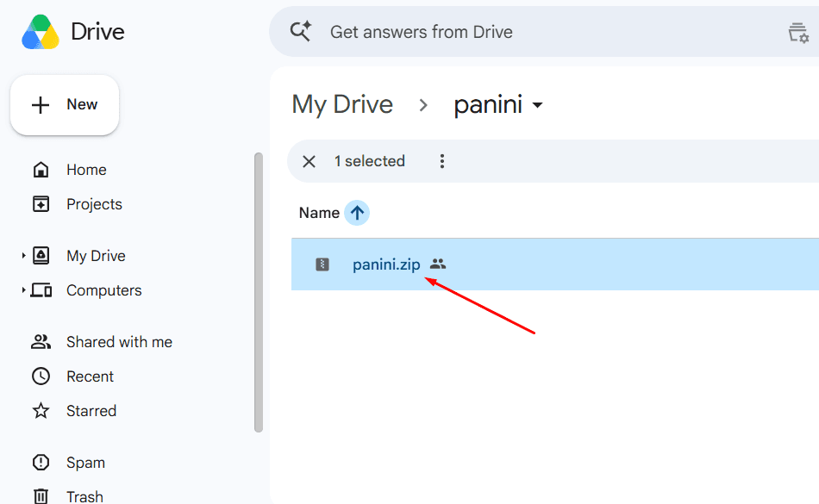Click the Trash bin icon

tap(41, 496)
